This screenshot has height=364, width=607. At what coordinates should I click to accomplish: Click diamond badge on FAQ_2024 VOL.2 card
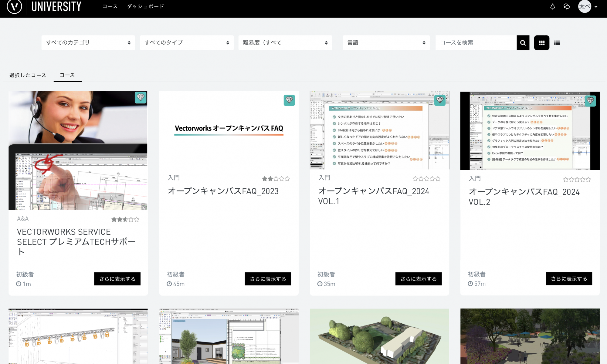tap(590, 101)
